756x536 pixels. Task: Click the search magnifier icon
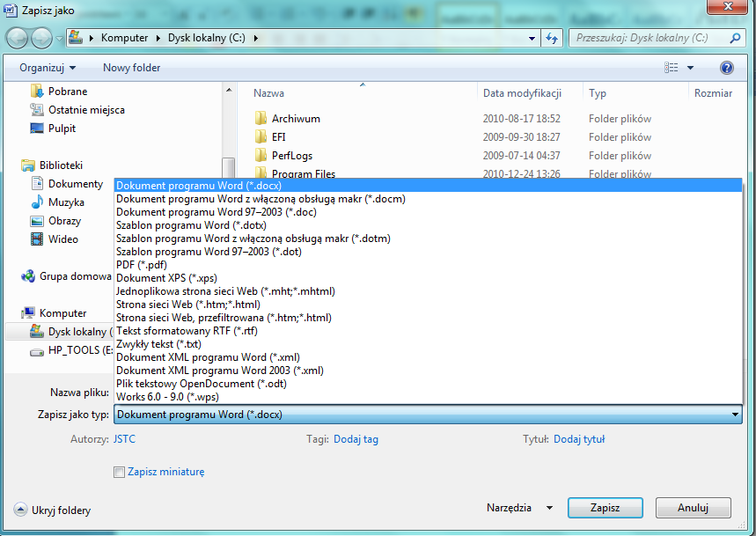tap(735, 38)
